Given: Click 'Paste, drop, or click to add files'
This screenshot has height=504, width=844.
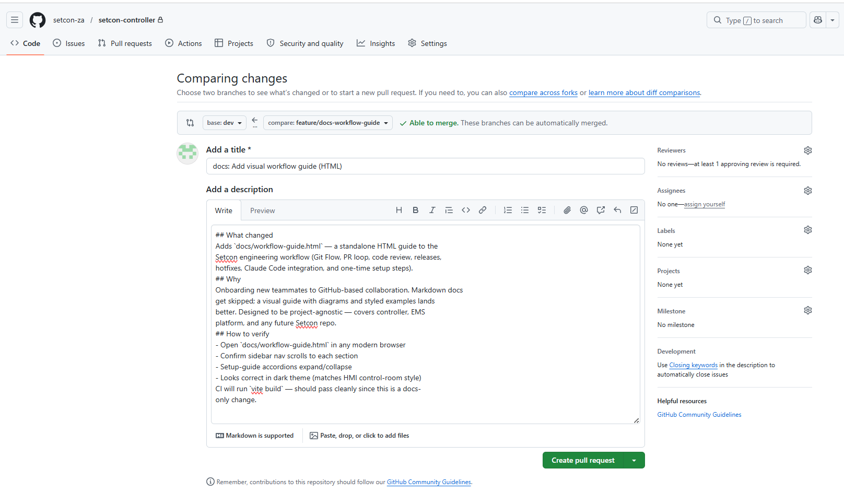Looking at the screenshot, I should tap(359, 436).
